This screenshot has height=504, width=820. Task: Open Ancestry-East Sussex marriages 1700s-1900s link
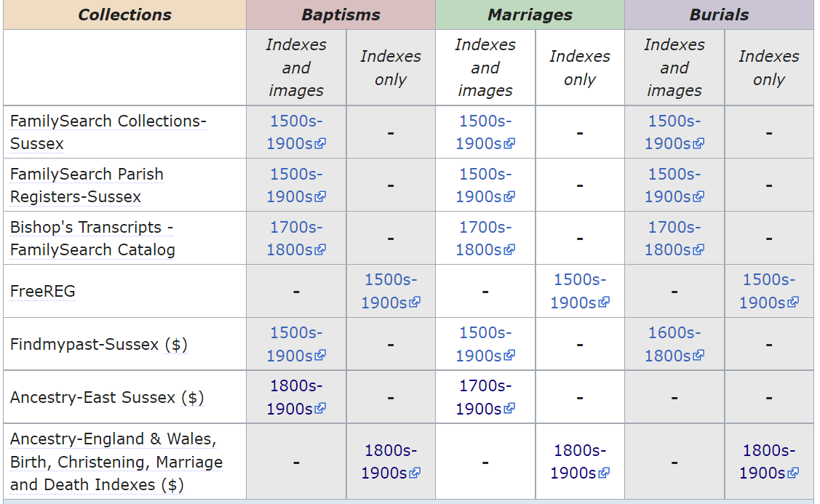pos(485,397)
